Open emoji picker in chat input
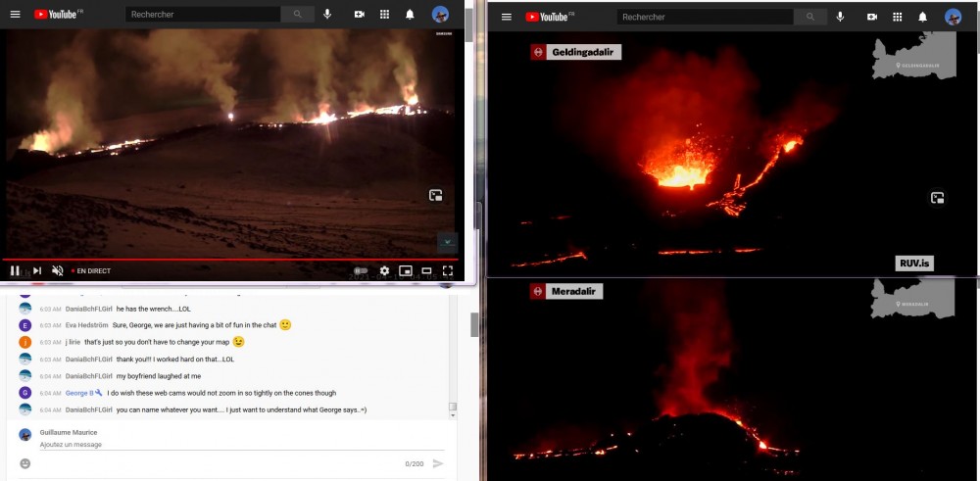 25,463
